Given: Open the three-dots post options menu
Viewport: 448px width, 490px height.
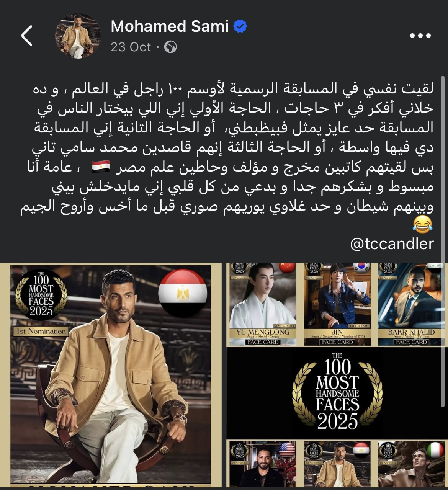Looking at the screenshot, I should (x=420, y=36).
